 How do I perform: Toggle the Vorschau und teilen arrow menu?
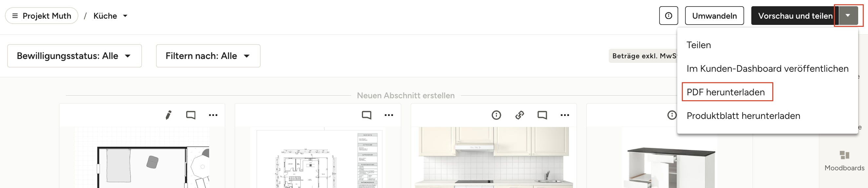coord(848,15)
